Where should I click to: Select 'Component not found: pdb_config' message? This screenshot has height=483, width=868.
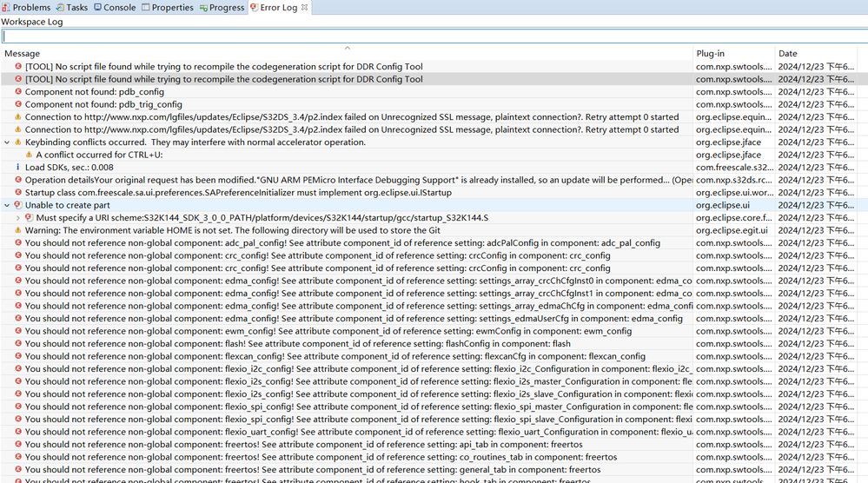point(94,92)
